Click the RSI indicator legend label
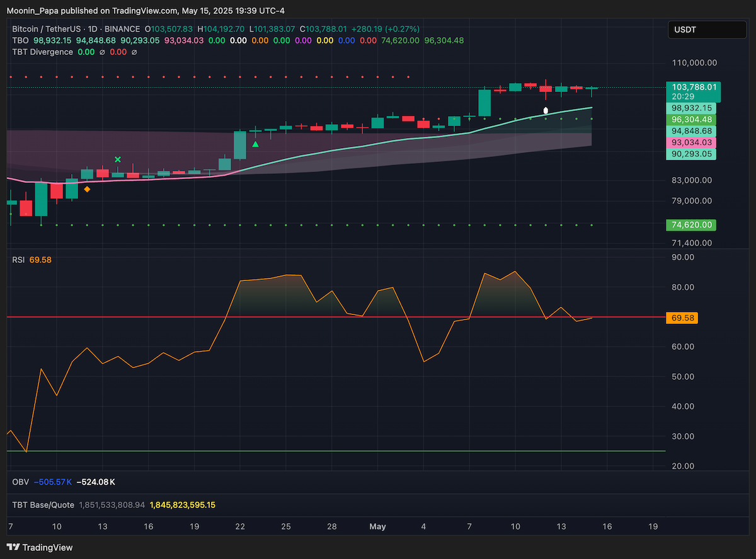756x559 pixels. [18, 260]
